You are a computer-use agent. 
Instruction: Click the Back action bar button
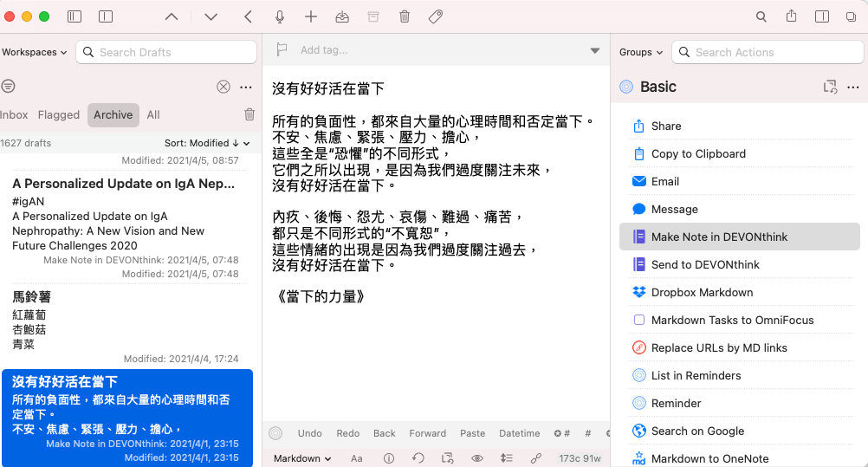[x=384, y=433]
